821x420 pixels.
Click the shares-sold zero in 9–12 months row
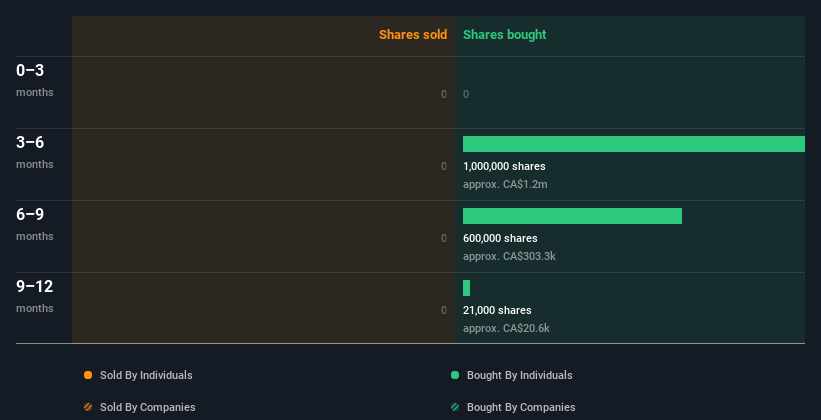tap(444, 310)
